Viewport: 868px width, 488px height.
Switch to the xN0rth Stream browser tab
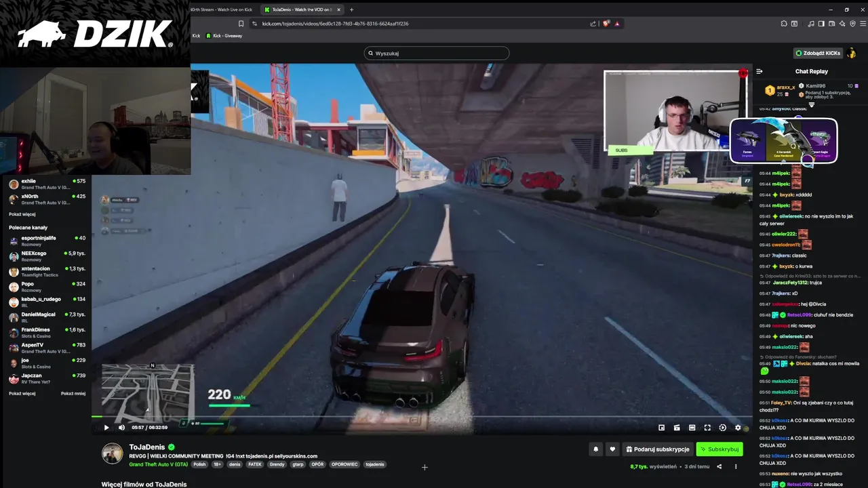point(222,9)
